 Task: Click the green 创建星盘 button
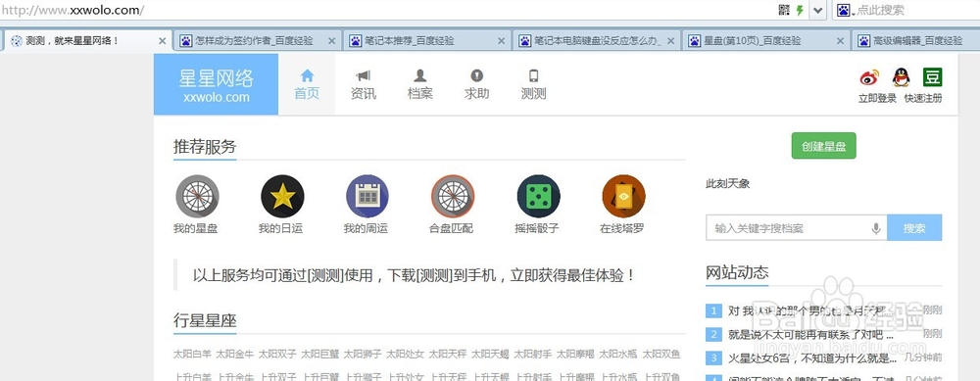coord(823,146)
